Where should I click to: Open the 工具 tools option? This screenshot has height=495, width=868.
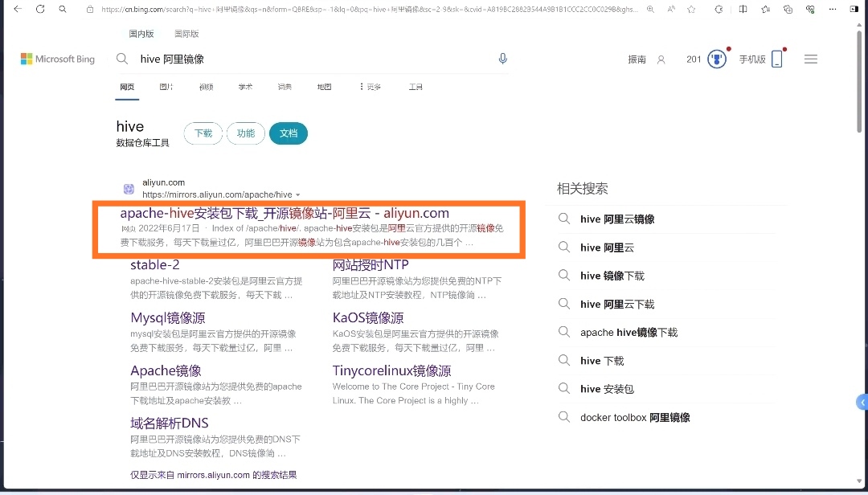click(x=416, y=86)
